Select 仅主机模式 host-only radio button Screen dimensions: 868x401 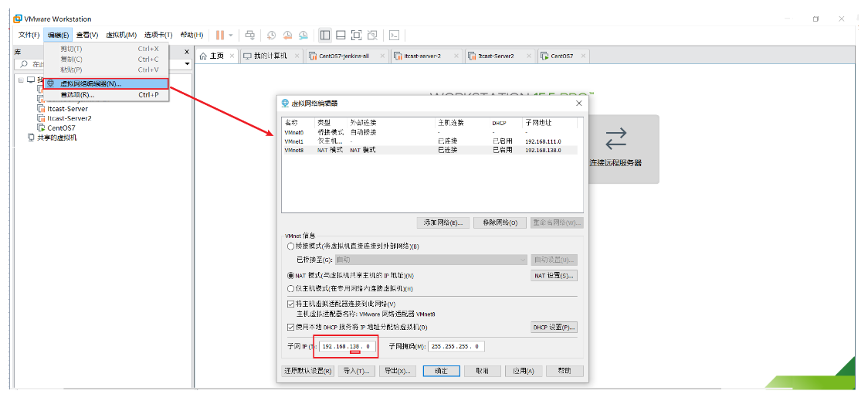pyautogui.click(x=291, y=288)
